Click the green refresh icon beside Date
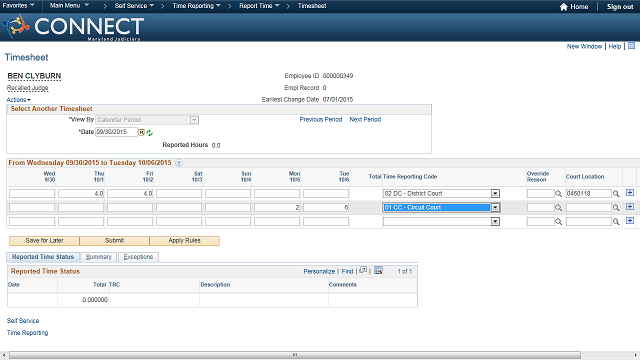The image size is (640, 360). point(149,133)
